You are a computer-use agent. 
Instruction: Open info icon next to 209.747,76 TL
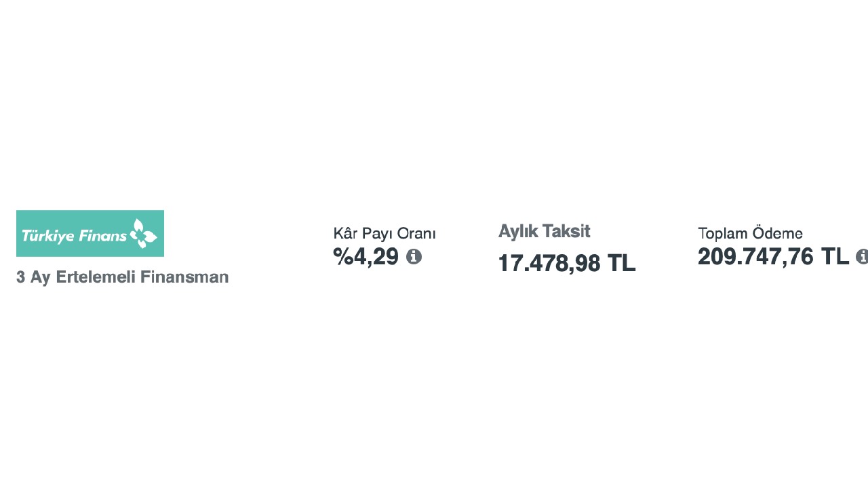(862, 256)
